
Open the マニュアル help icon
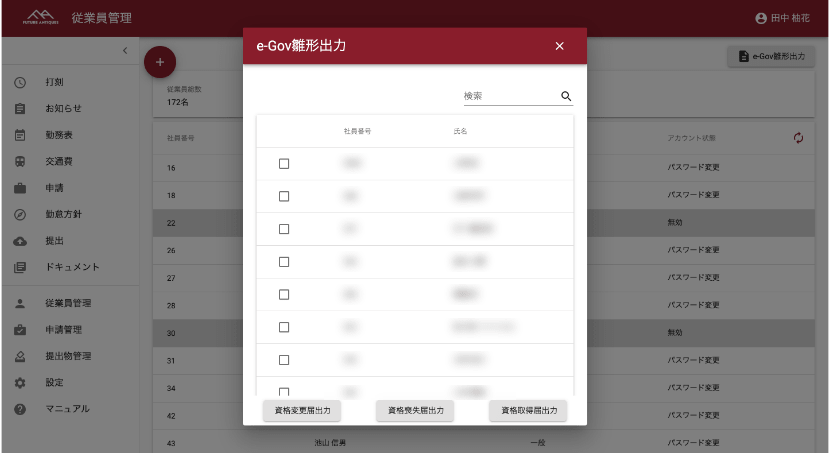click(20, 410)
